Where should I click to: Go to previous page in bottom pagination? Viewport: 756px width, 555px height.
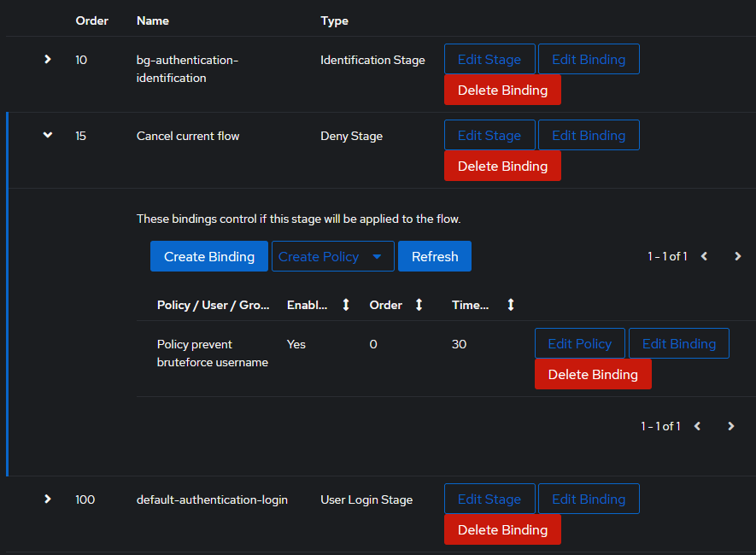click(697, 426)
